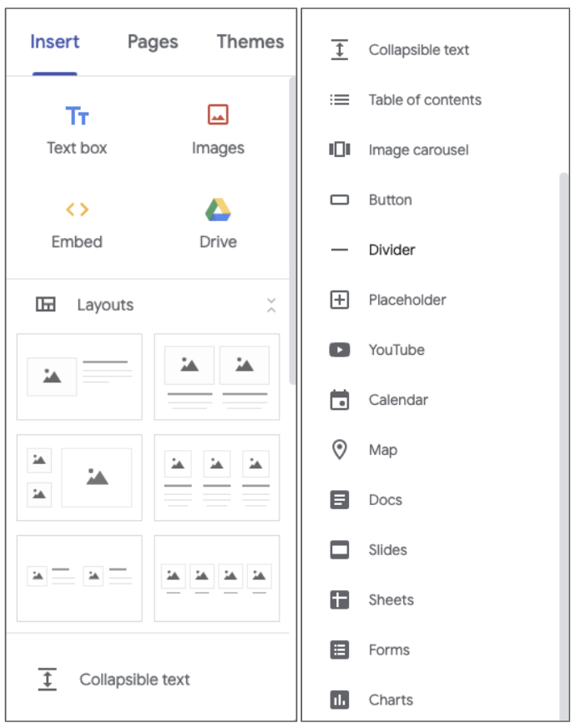Viewport: 576px width, 728px height.
Task: Click the Map pin icon
Action: coord(340,449)
